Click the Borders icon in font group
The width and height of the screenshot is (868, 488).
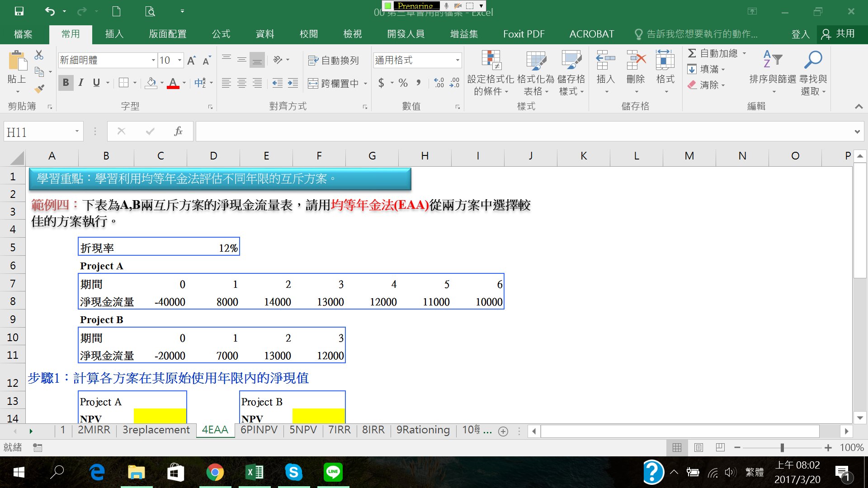(x=123, y=83)
